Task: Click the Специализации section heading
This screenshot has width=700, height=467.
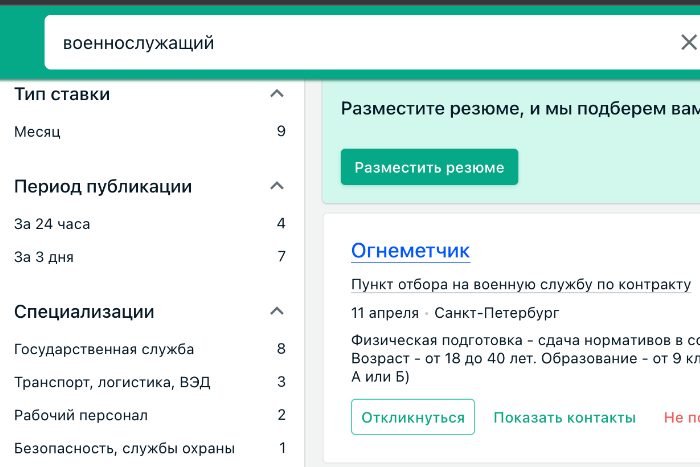Action: (x=84, y=312)
